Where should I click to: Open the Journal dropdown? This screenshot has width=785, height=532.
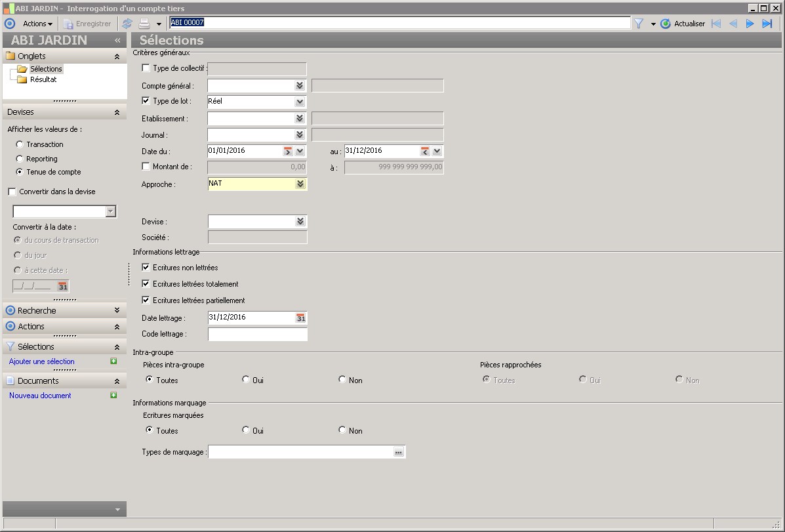click(300, 134)
